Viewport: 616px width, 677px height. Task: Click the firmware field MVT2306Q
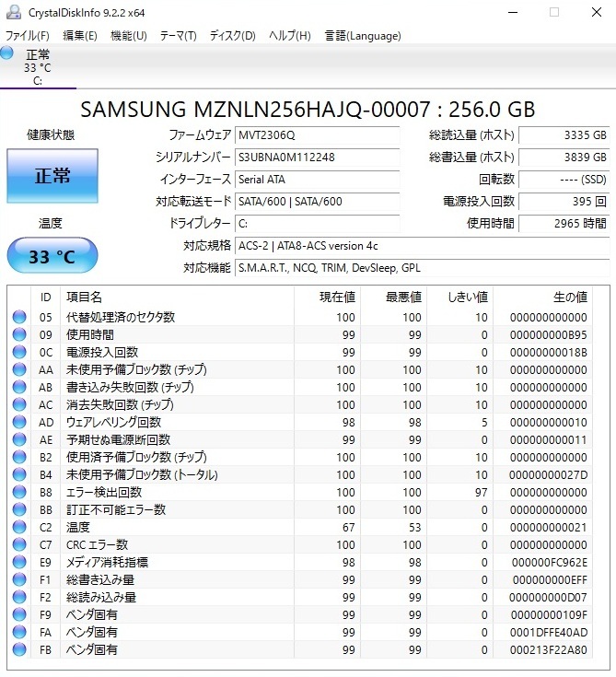coord(318,135)
